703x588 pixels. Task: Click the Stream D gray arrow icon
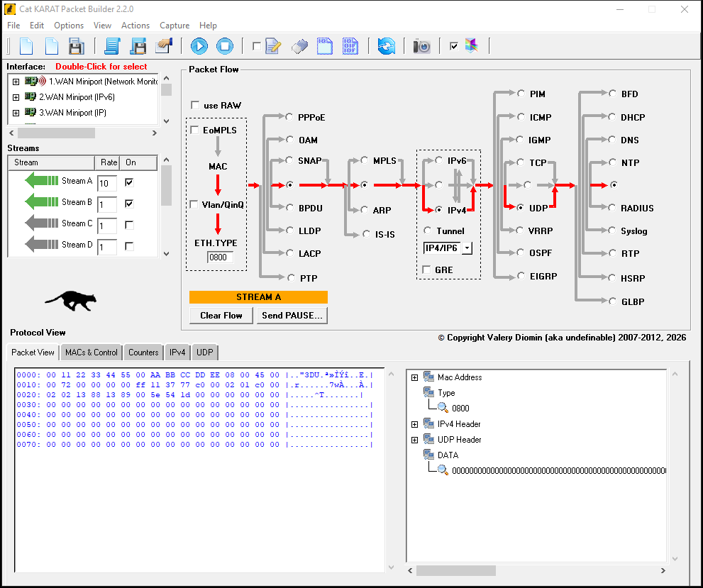coord(42,245)
